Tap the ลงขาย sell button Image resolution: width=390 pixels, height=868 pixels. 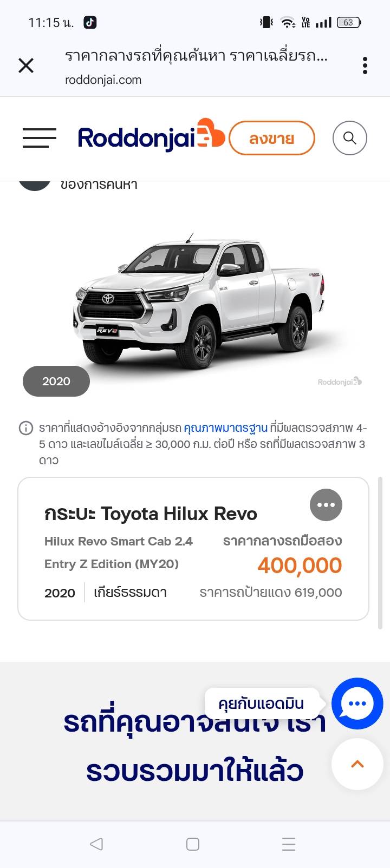click(x=272, y=138)
